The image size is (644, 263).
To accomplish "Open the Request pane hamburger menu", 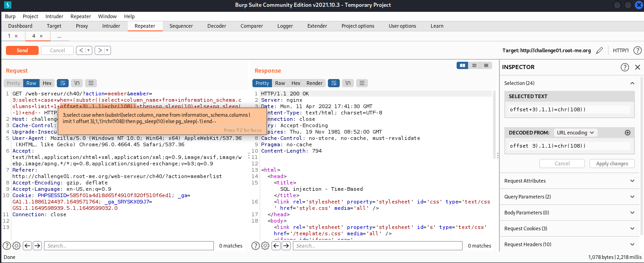I will [91, 83].
